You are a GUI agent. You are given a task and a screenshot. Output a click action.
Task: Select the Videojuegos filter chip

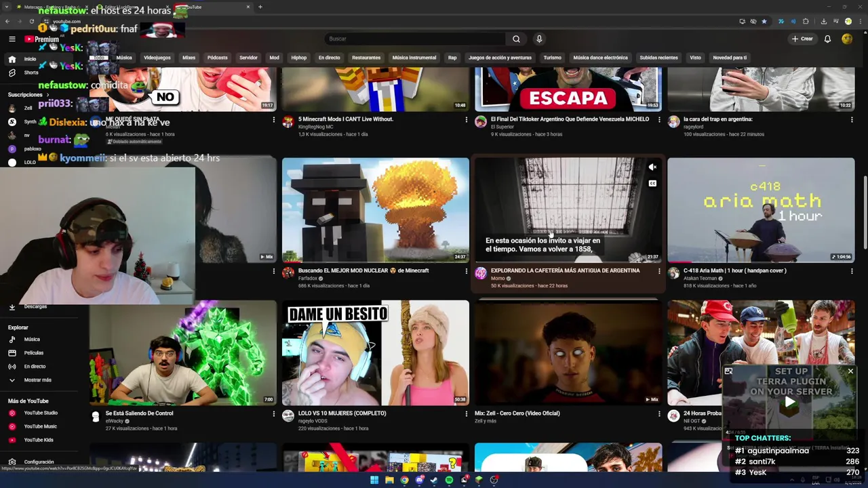(157, 58)
